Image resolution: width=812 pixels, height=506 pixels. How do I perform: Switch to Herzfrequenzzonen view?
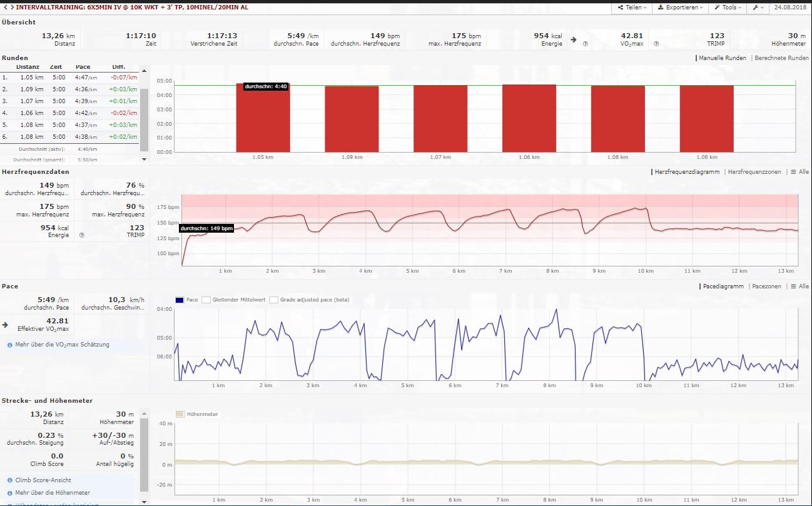click(754, 172)
